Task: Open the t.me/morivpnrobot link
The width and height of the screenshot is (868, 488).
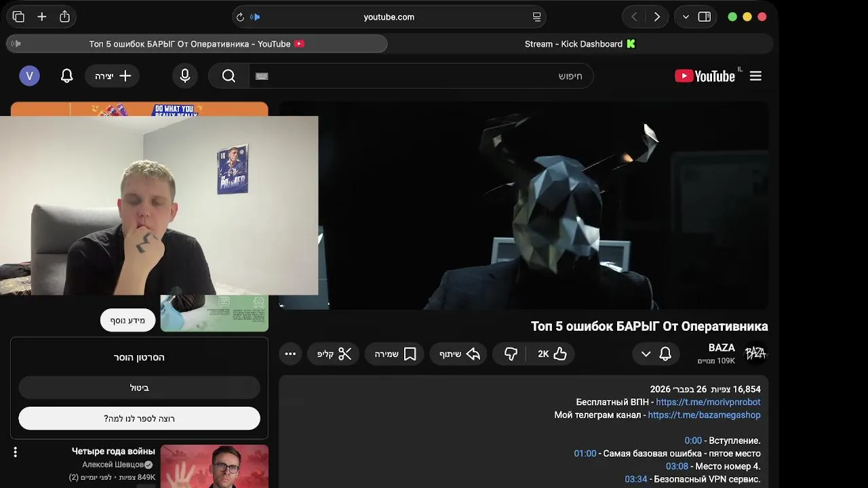Action: point(708,402)
